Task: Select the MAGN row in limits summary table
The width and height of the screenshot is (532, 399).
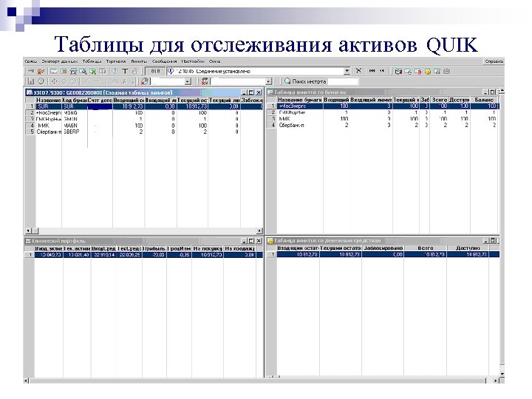Action: click(145, 126)
